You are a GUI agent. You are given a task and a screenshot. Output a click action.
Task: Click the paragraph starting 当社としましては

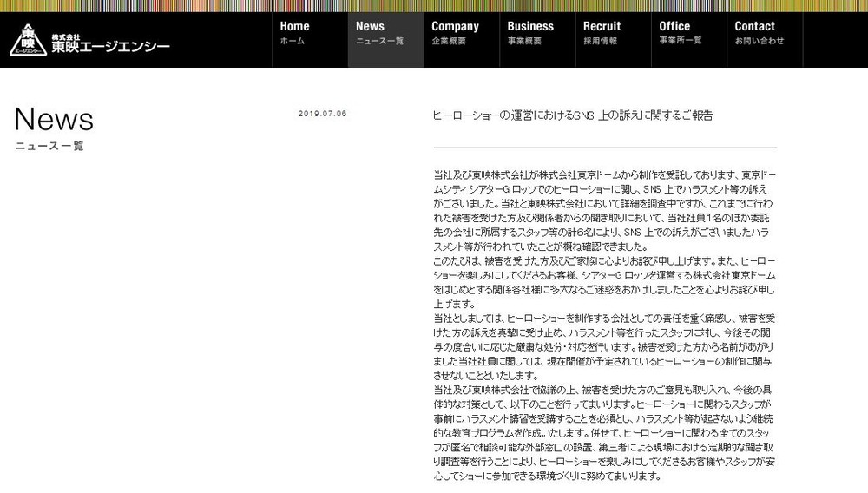[604, 346]
